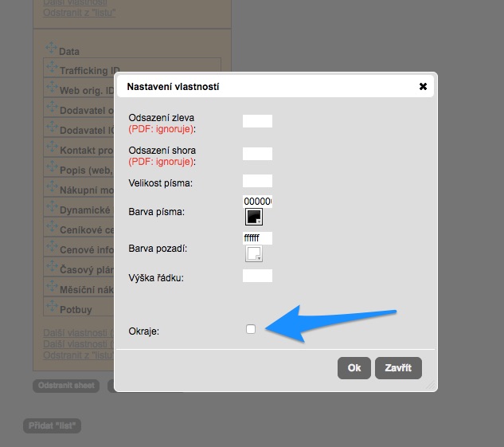The height and width of the screenshot is (447, 504).
Task: Click the Přidat "list" button
Action: tap(52, 425)
